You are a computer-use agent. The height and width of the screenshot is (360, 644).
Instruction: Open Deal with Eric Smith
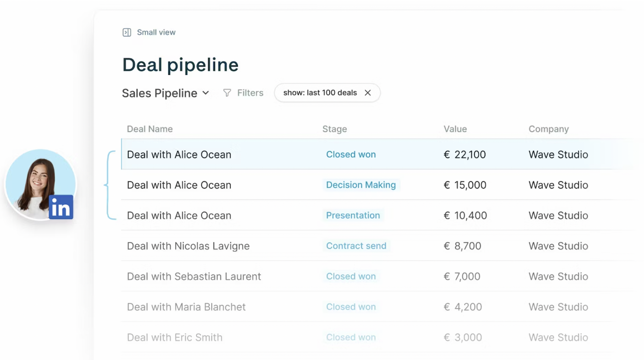coord(175,338)
